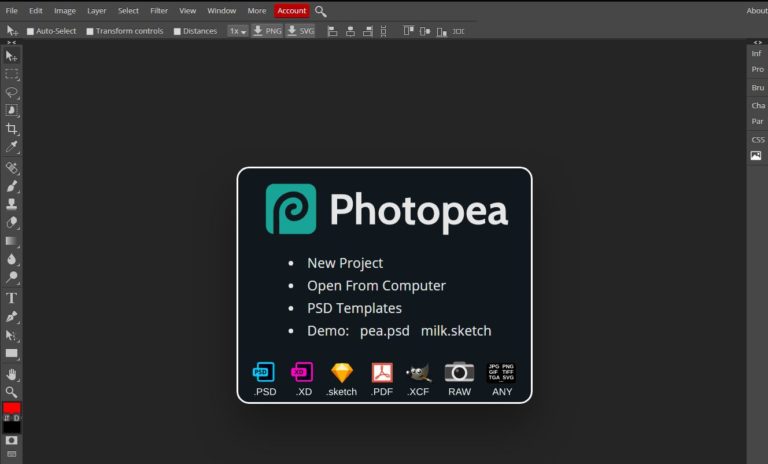Export as PNG button
768x464 pixels.
(267, 31)
